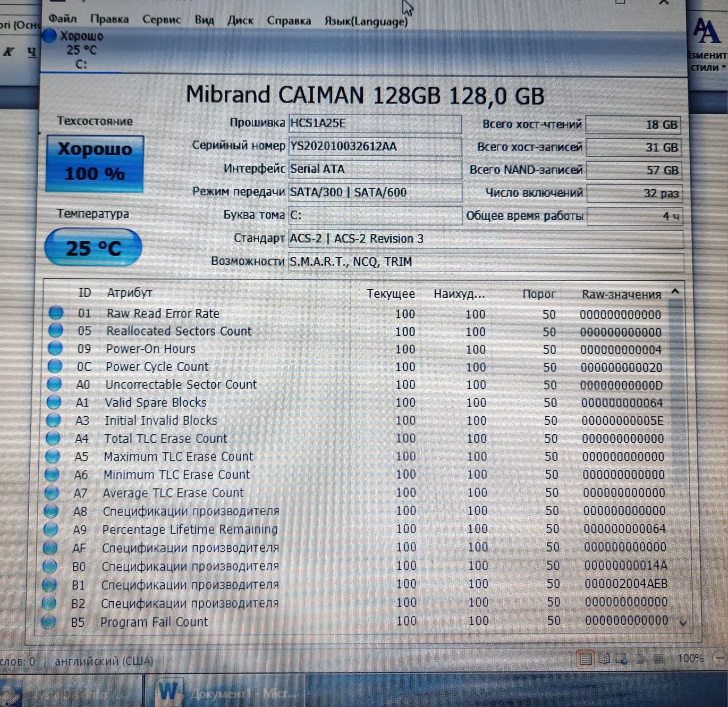
Task: Click status circle for Valid Spare Blocks
Action: 54,402
